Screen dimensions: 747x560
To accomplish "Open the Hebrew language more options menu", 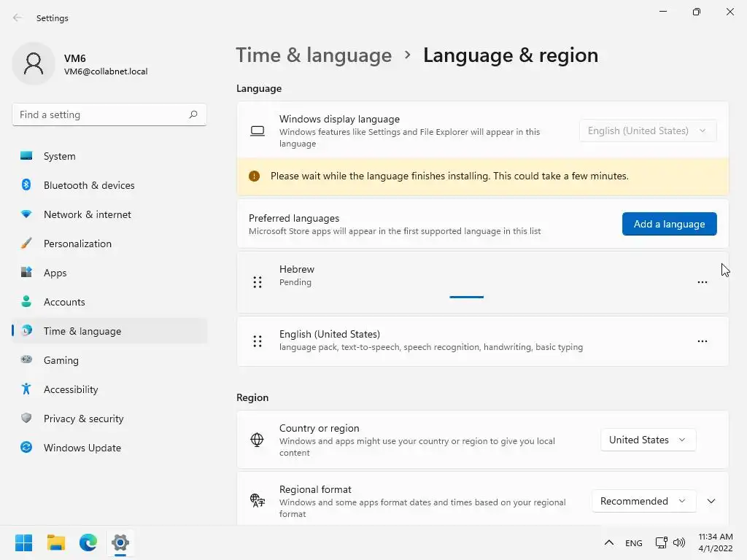I will pyautogui.click(x=702, y=282).
